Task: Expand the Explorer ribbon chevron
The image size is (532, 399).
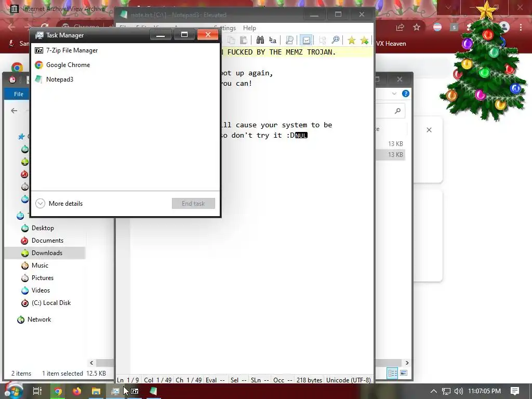Action: tap(394, 94)
